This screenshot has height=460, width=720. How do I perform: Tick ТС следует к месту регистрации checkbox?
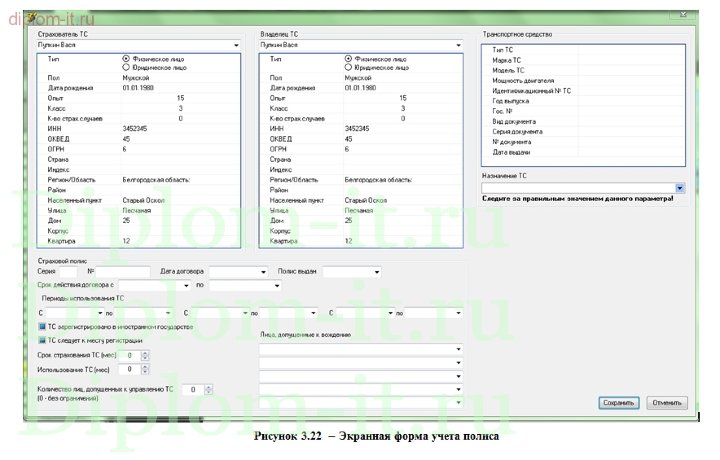pos(42,340)
